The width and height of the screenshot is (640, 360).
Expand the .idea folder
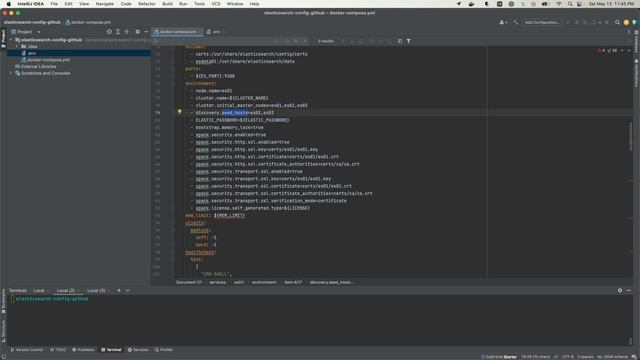(x=17, y=47)
